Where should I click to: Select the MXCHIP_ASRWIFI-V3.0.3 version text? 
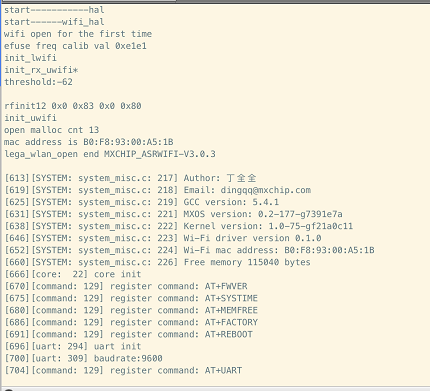[160, 154]
